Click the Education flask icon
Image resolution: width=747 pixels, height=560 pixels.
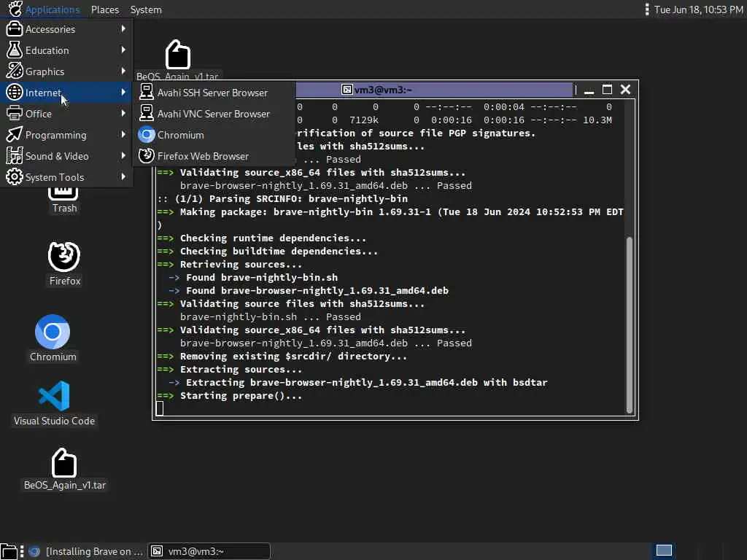(x=15, y=50)
